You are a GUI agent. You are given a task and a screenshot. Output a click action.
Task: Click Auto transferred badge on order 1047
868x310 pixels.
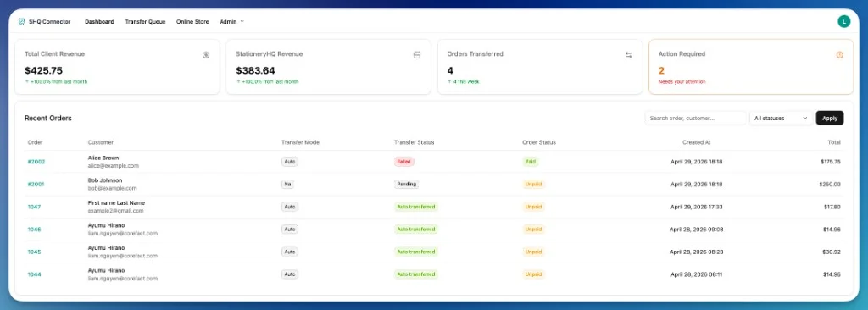[x=415, y=207]
